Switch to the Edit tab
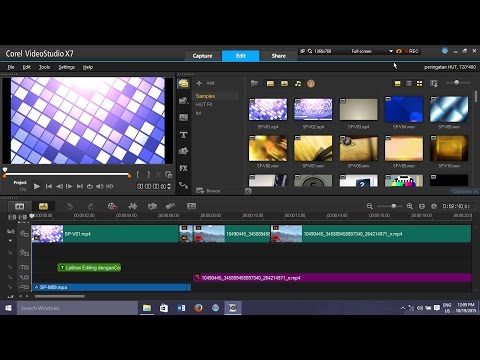Image resolution: width=480 pixels, height=360 pixels. (x=241, y=56)
